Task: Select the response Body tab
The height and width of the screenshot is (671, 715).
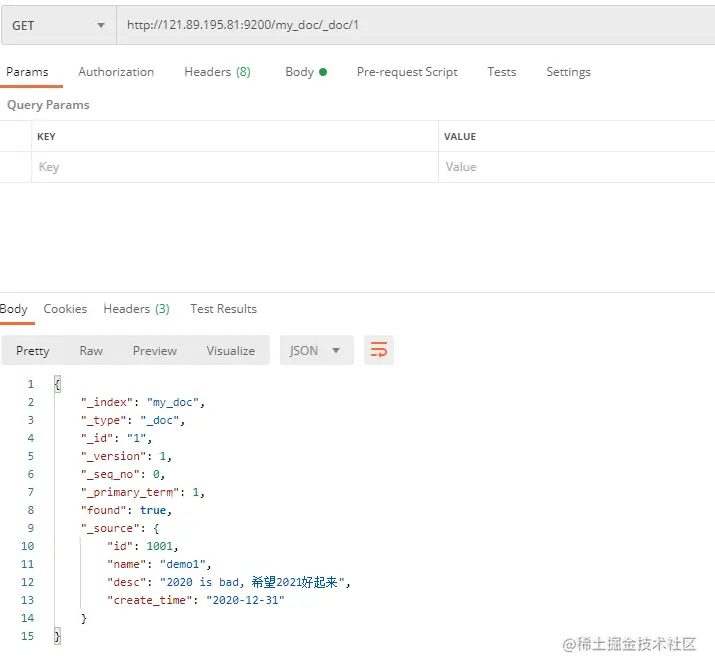Action: [x=14, y=309]
